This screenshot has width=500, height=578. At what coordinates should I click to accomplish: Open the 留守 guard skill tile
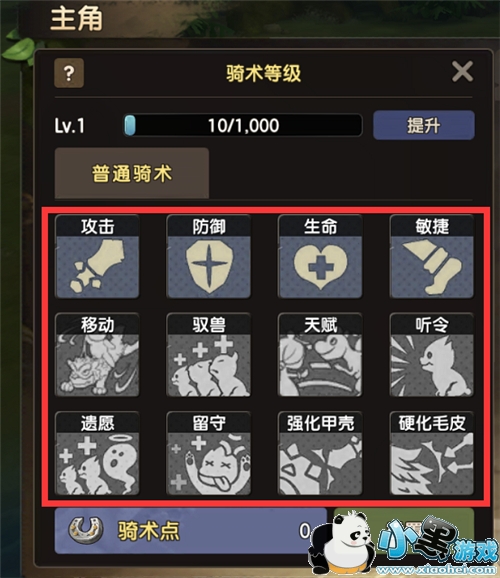pyautogui.click(x=209, y=453)
